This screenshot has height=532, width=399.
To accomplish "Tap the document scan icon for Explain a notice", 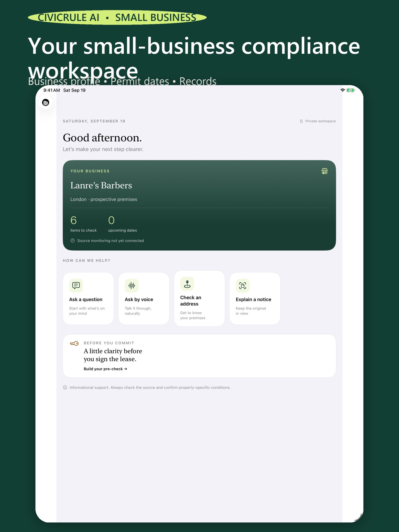I will tap(242, 285).
